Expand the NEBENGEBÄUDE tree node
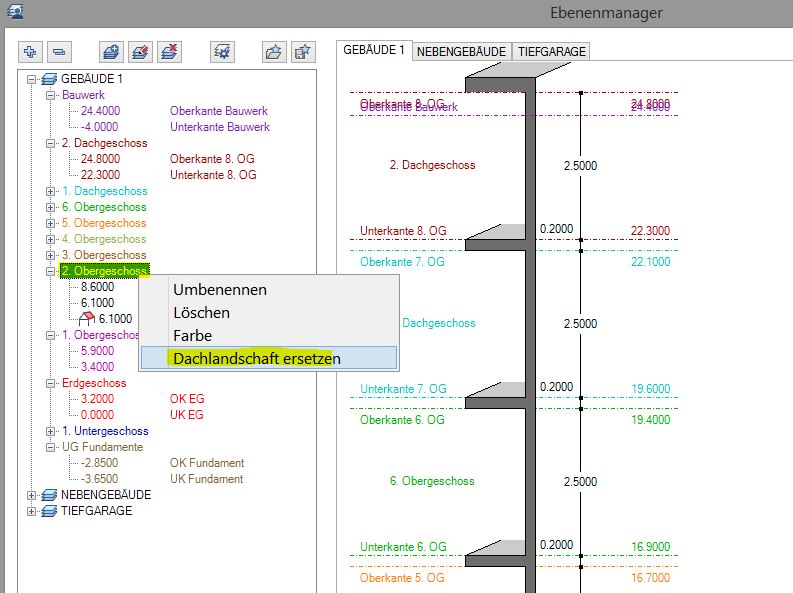The image size is (793, 593). click(x=33, y=495)
